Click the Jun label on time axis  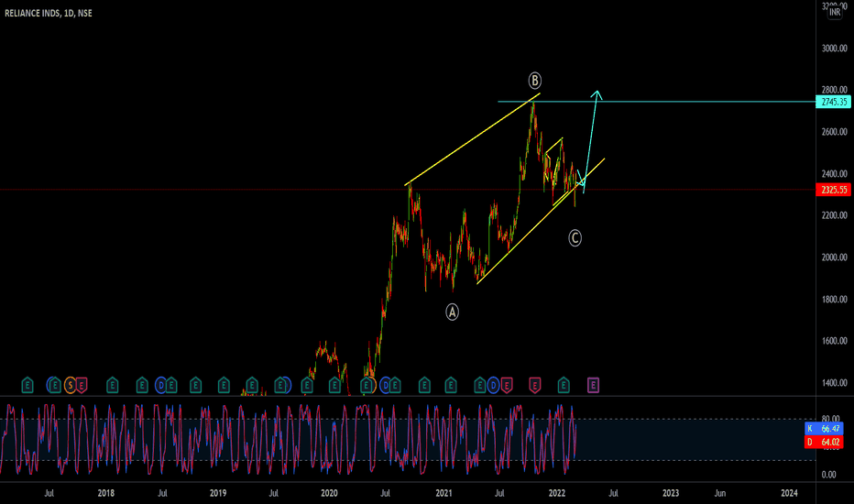720,493
